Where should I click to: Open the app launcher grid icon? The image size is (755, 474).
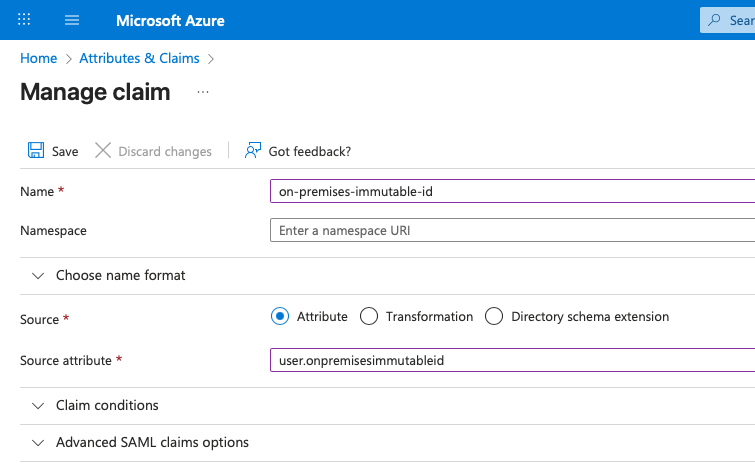[x=24, y=20]
